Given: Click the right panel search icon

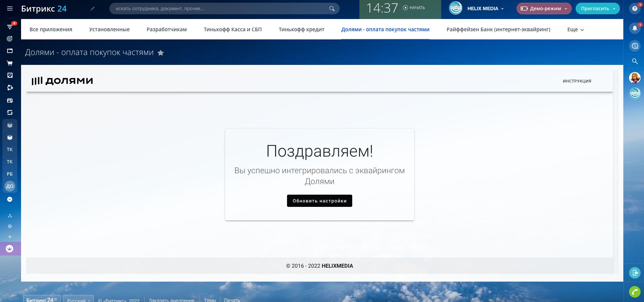Looking at the screenshot, I should [x=634, y=61].
